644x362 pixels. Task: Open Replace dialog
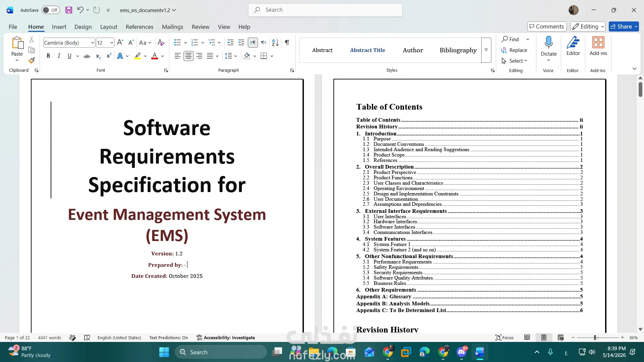pyautogui.click(x=514, y=50)
